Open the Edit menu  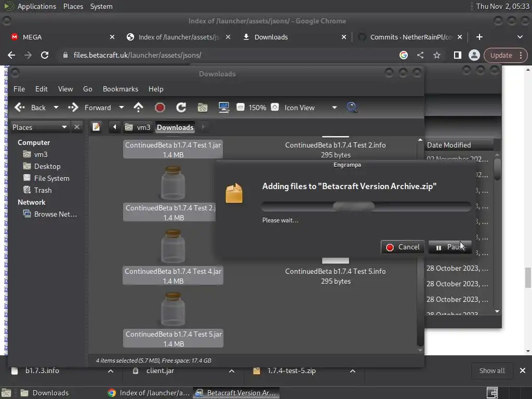pyautogui.click(x=42, y=89)
